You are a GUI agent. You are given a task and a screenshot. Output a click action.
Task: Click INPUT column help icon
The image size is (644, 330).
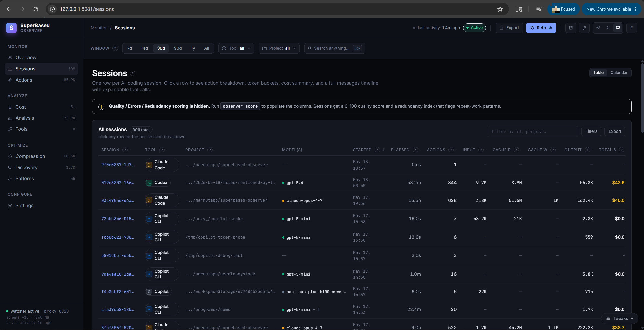[481, 150]
